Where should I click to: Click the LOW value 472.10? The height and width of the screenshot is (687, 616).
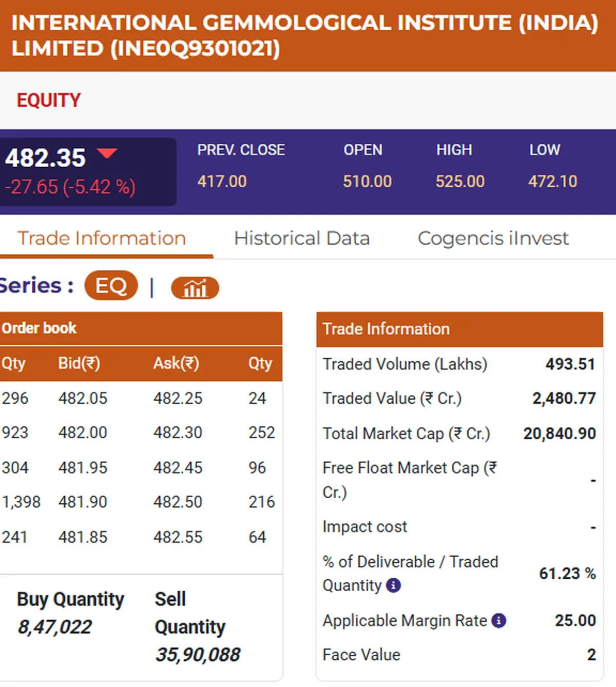coord(553,182)
